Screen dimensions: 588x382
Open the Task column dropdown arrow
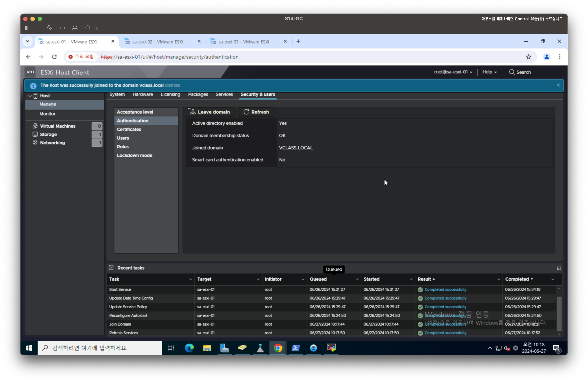coord(190,279)
